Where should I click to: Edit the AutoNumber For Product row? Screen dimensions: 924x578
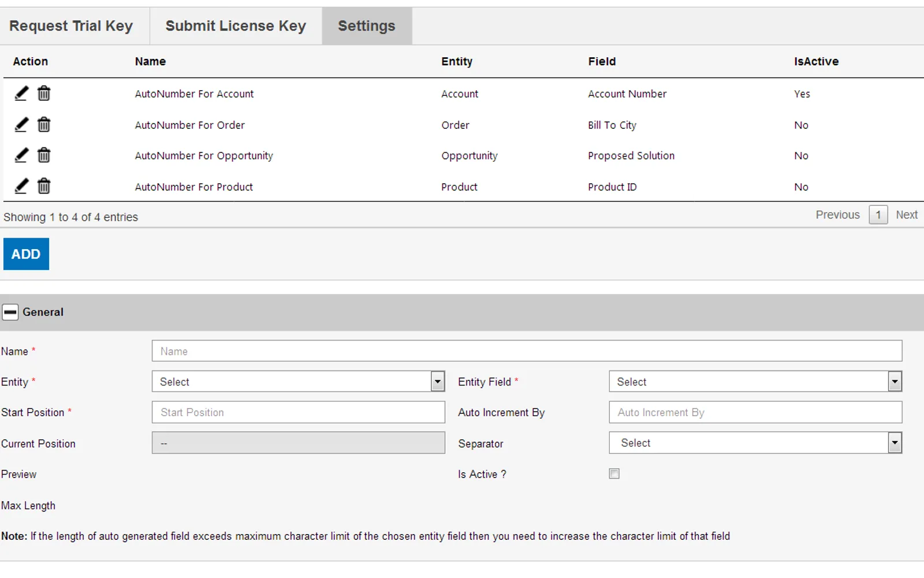(21, 186)
